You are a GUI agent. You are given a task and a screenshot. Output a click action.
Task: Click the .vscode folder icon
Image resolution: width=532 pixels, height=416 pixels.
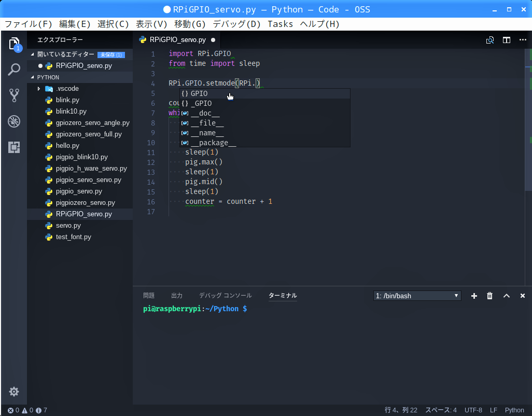pyautogui.click(x=49, y=89)
